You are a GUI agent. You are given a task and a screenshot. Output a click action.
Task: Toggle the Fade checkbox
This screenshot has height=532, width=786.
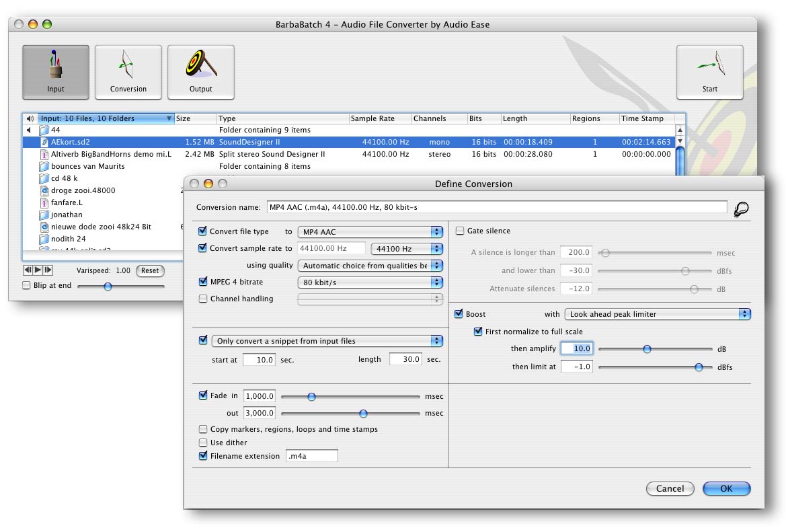(x=203, y=395)
